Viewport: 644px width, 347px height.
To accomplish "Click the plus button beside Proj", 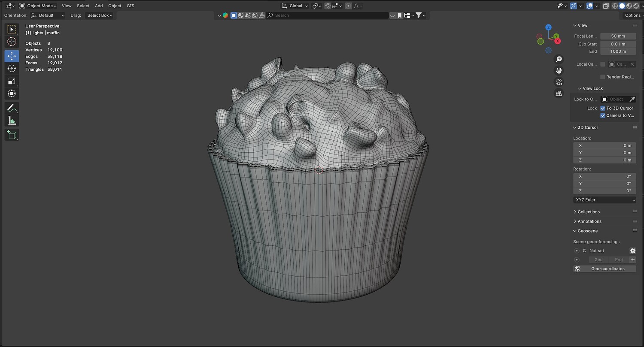I will (632, 259).
